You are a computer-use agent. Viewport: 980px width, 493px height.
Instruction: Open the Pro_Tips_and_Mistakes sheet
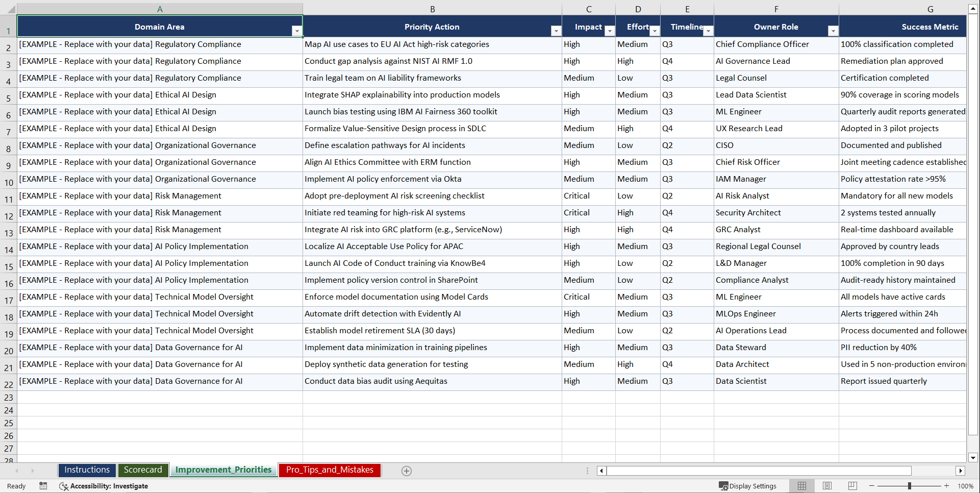(x=329, y=470)
